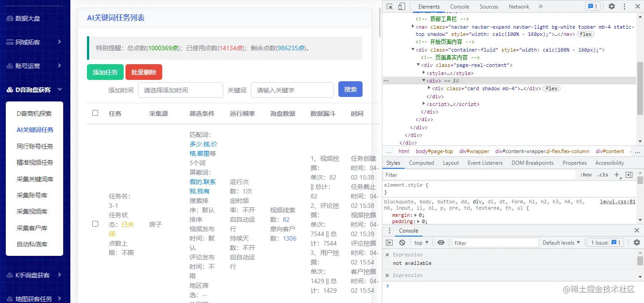This screenshot has width=644, height=303.
Task: Show the console sidebar panel icon
Action: 389,242
